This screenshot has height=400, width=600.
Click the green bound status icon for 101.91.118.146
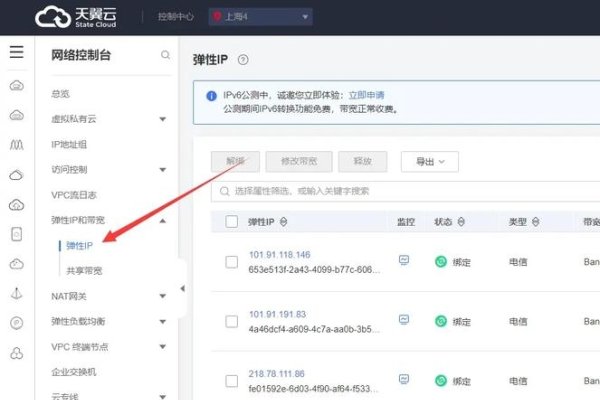(441, 262)
